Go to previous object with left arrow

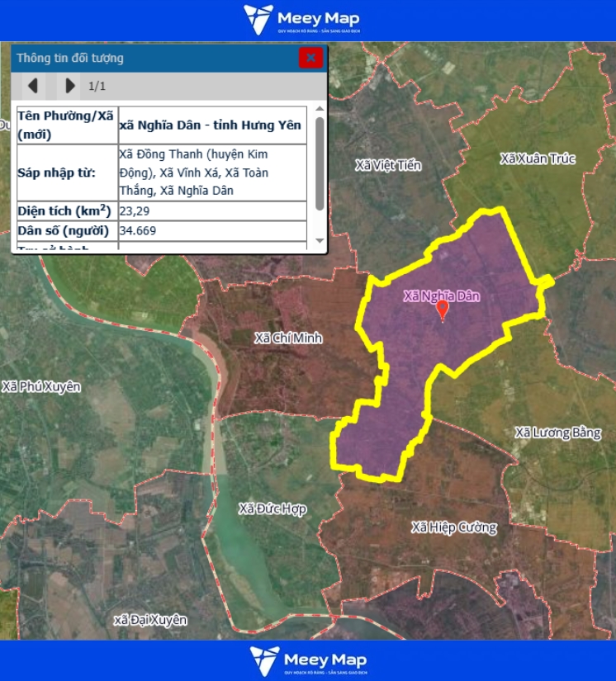click(34, 86)
